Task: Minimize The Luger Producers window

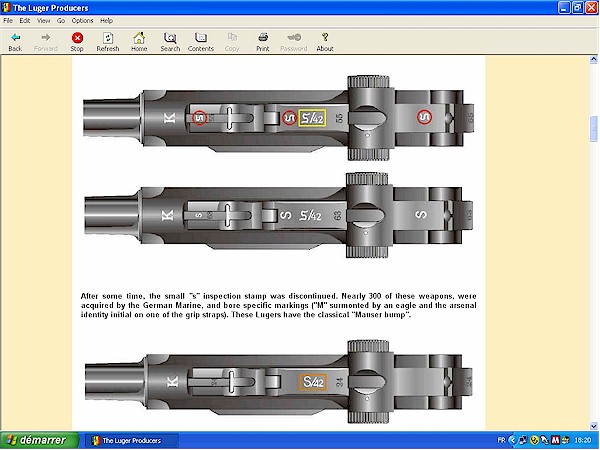Action: coord(564,8)
